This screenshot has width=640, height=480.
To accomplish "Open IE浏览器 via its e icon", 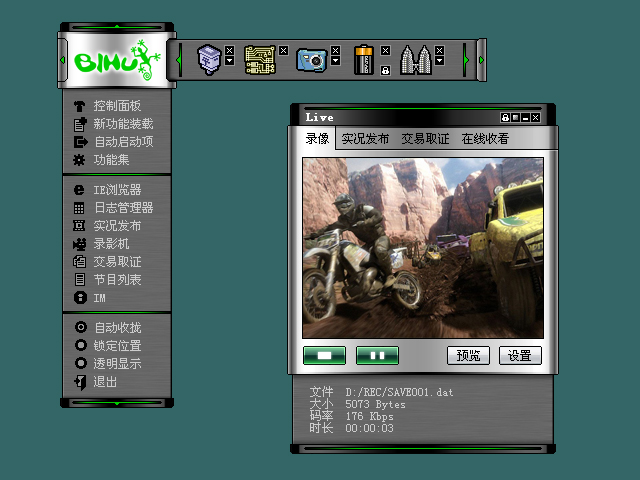I will point(79,190).
